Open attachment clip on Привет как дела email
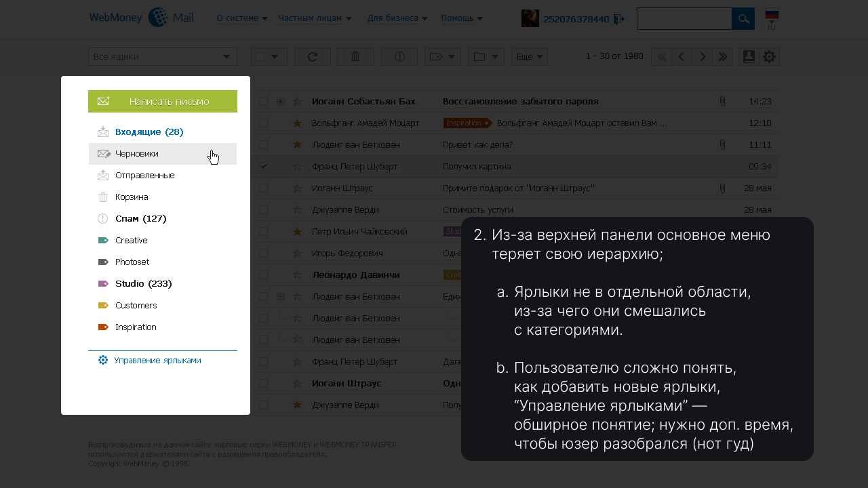Image resolution: width=868 pixels, height=488 pixels. point(722,145)
